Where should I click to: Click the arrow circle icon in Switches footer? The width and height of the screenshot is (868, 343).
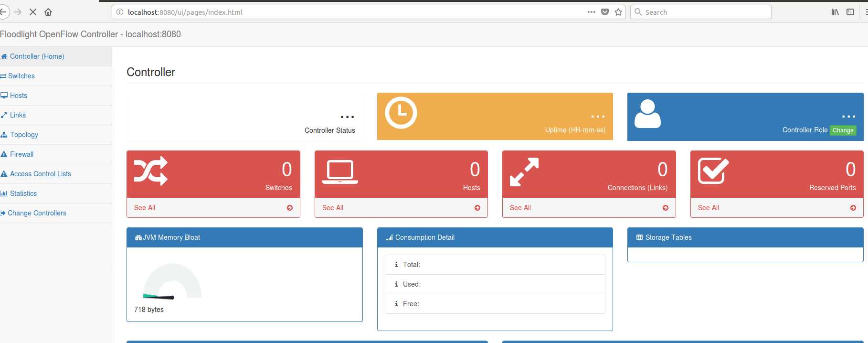(x=290, y=208)
